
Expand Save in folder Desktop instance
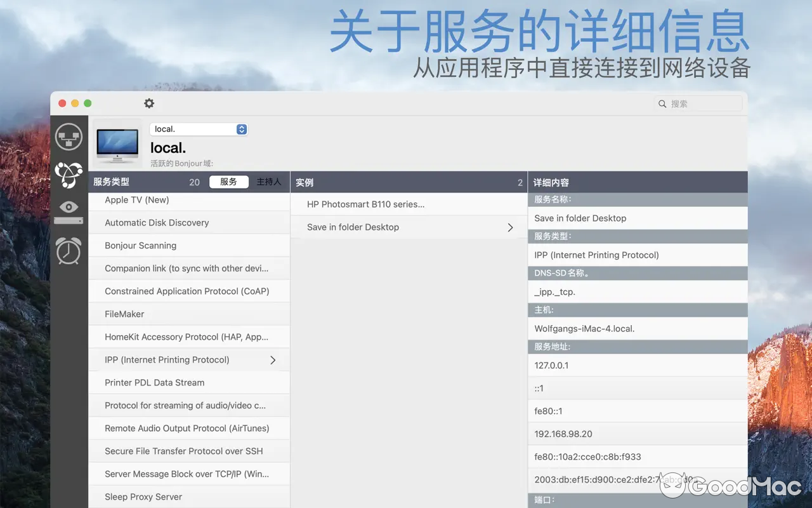tap(510, 227)
